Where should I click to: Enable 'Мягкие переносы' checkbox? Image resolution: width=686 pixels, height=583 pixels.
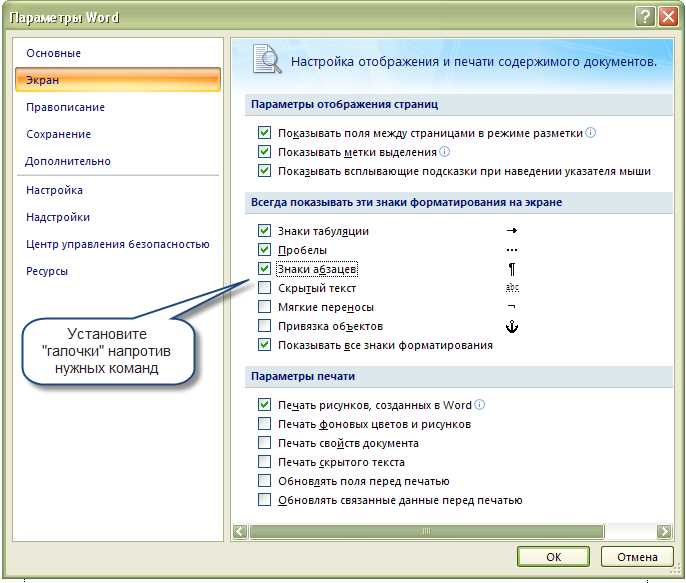pyautogui.click(x=264, y=307)
